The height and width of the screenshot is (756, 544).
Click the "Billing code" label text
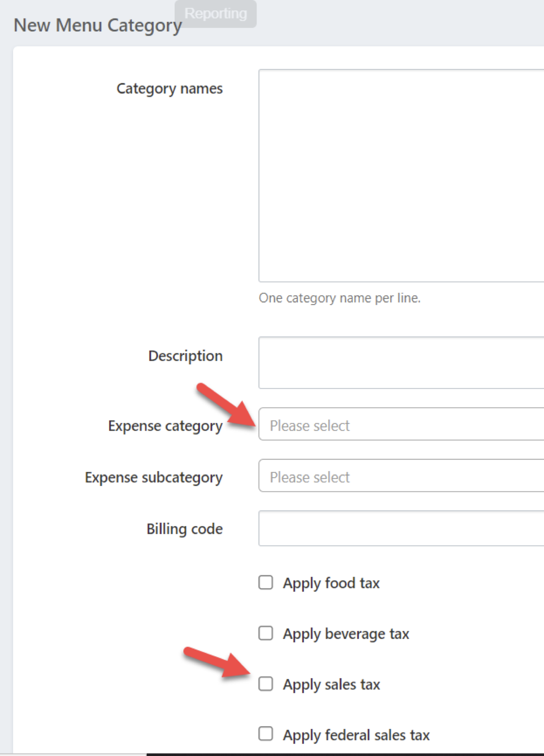coord(184,529)
